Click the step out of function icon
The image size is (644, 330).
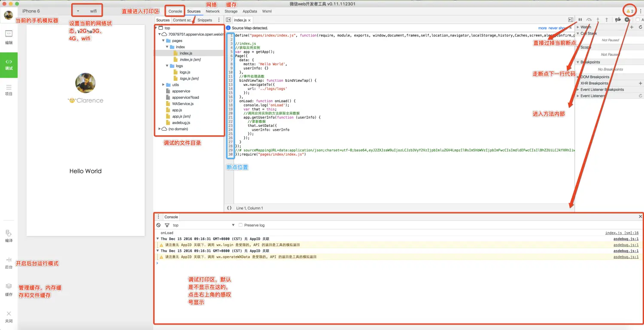607,19
